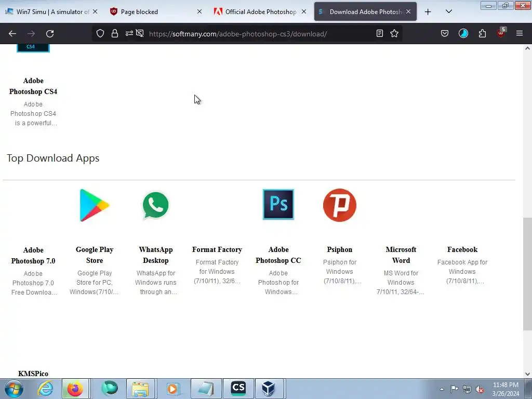Click the Photoshop 7.0 Free Download description

pyautogui.click(x=33, y=283)
